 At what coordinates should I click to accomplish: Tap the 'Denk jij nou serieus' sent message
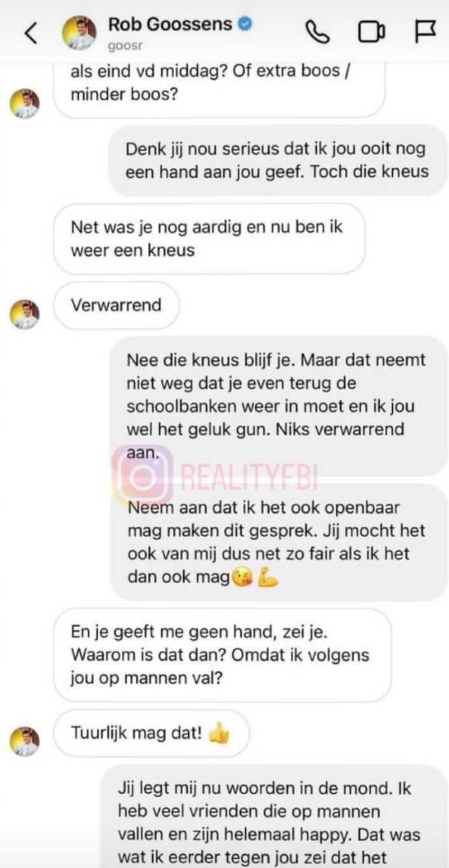277,160
